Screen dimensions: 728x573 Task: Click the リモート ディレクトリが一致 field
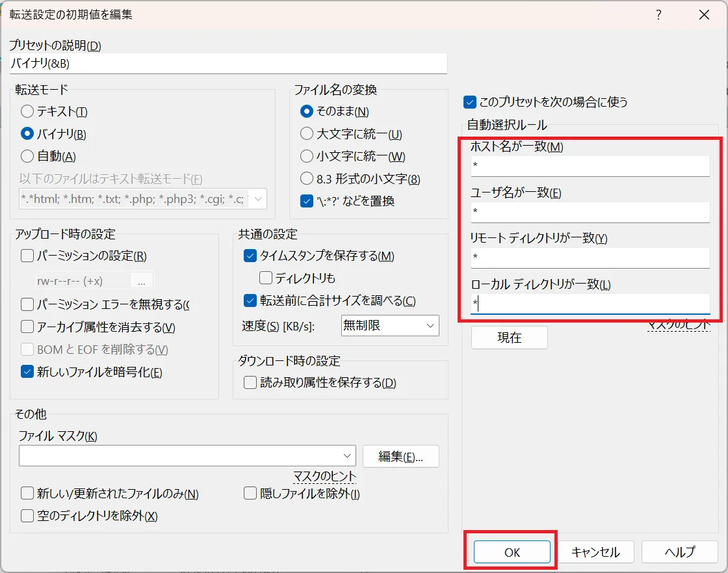590,258
